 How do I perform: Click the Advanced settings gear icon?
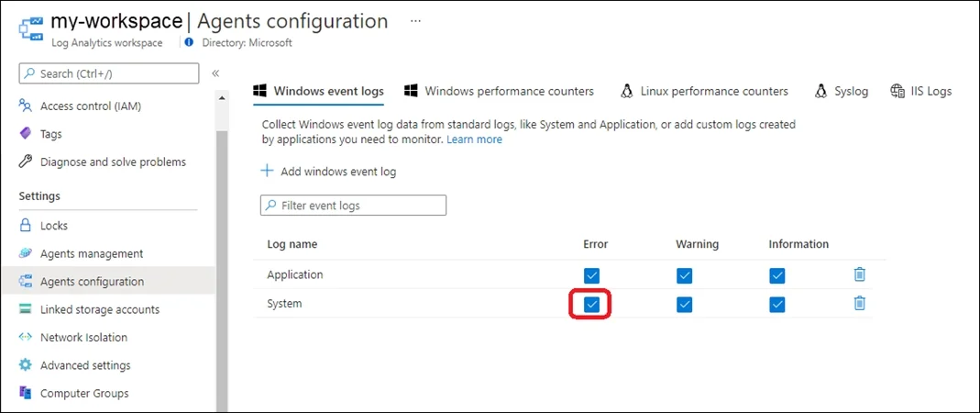pyautogui.click(x=25, y=365)
